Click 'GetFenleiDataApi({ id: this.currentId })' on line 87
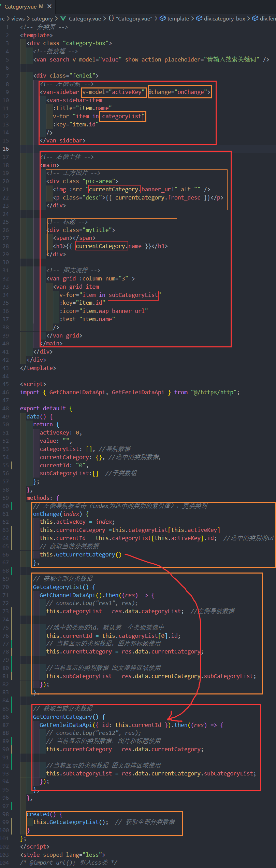The width and height of the screenshot is (276, 868). point(105,725)
